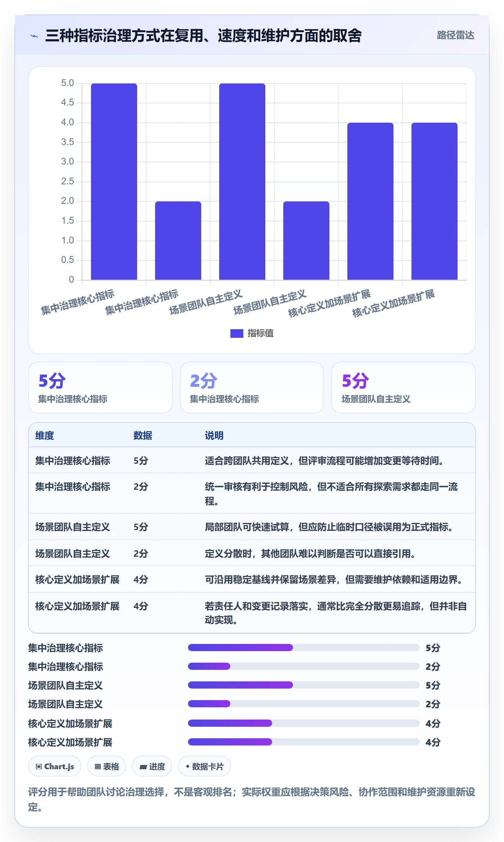Select the description 统一审核有利于控制风险，但不适合所有探索需求都走同一流程

coord(331,494)
